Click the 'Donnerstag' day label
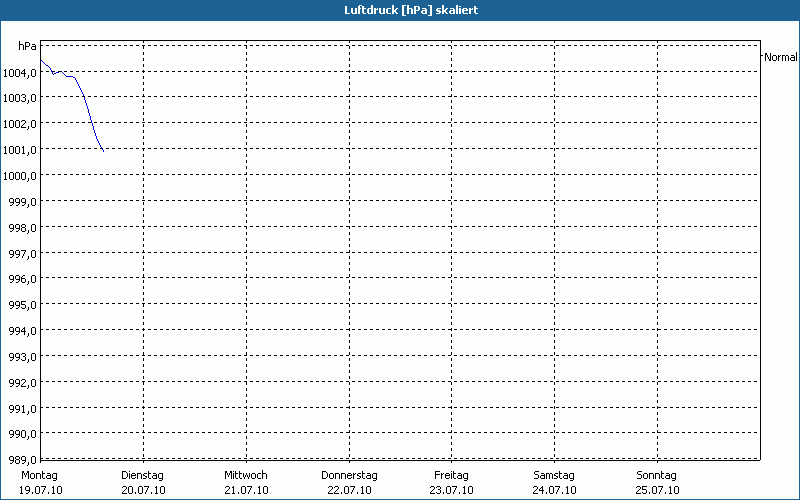 (349, 476)
